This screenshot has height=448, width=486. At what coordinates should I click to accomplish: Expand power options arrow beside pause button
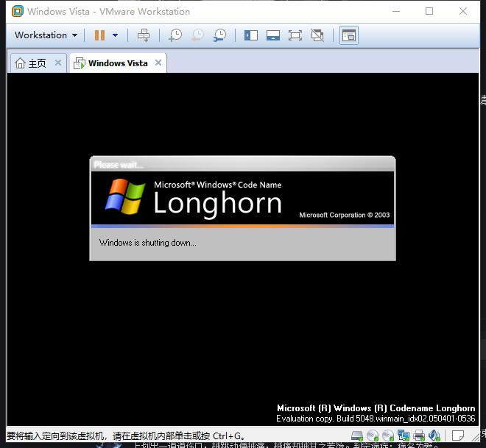tap(116, 35)
